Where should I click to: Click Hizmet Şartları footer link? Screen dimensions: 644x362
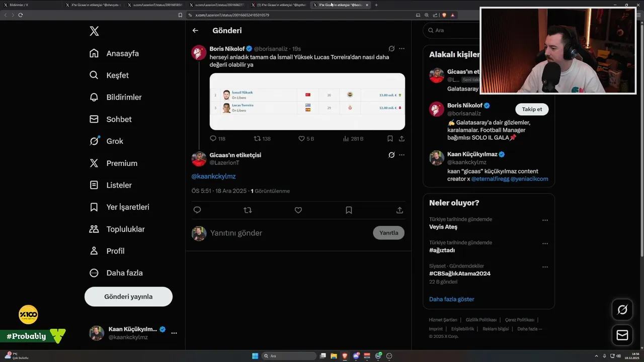443,320
